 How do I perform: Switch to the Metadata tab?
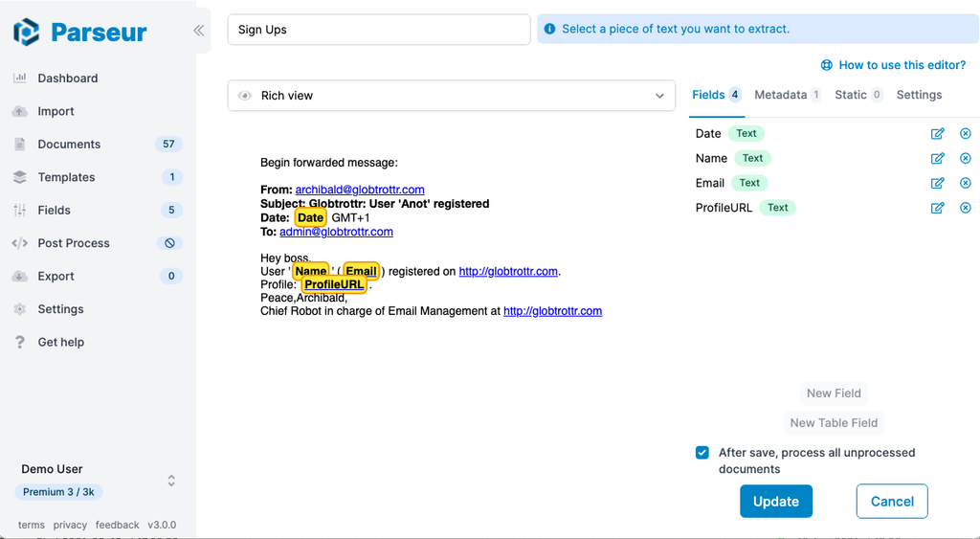click(787, 95)
